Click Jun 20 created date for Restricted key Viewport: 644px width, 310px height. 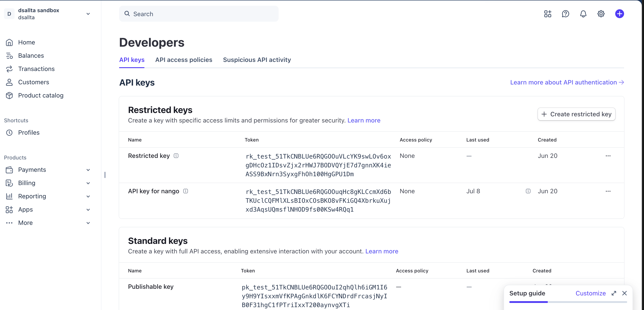547,156
